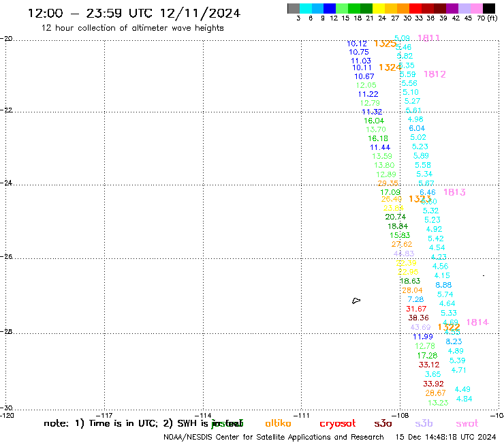Click wave height value '10.75'
Viewport: 504px width, 443px height.
tap(359, 52)
